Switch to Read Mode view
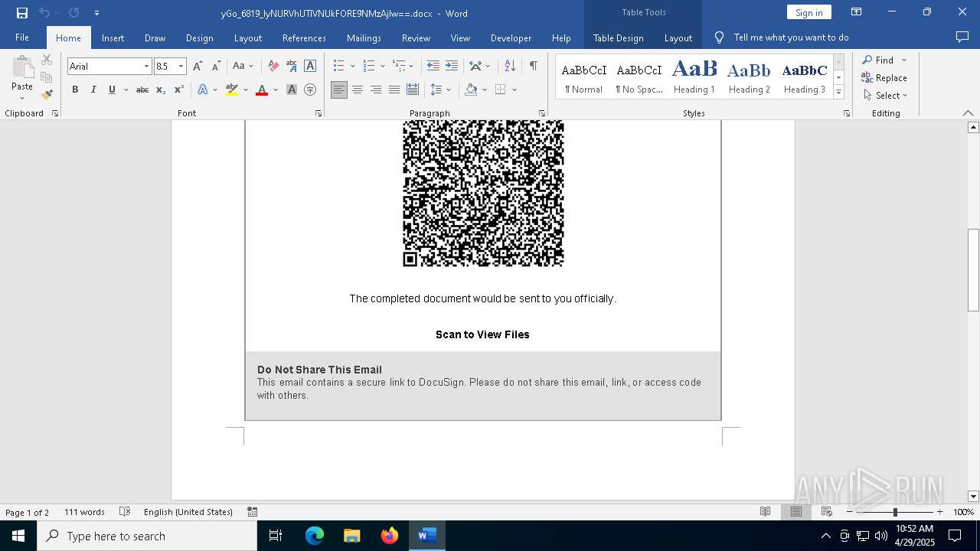980x551 pixels. (x=765, y=512)
